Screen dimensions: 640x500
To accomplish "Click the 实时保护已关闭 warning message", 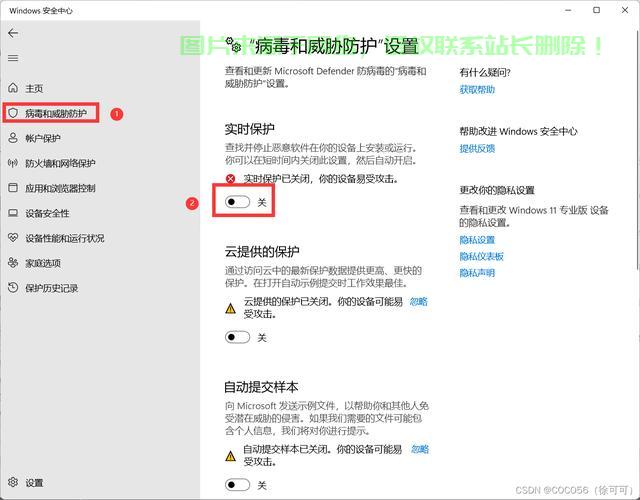I will 321,178.
